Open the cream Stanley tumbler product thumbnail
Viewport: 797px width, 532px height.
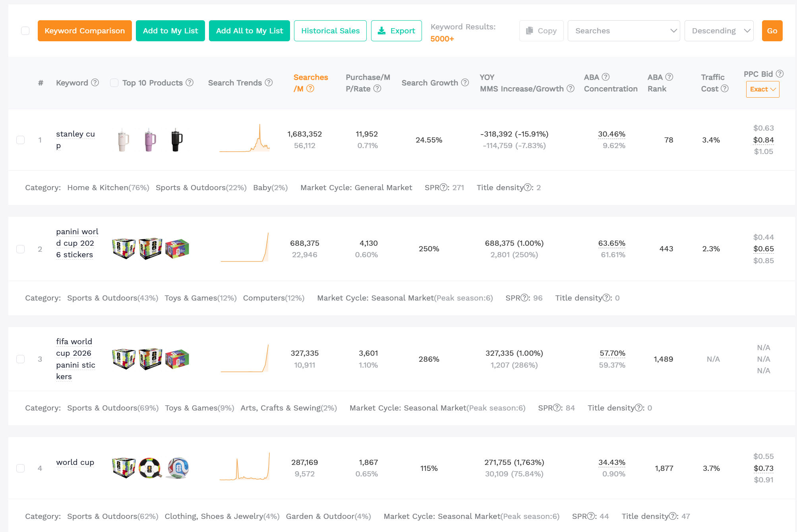tap(124, 140)
